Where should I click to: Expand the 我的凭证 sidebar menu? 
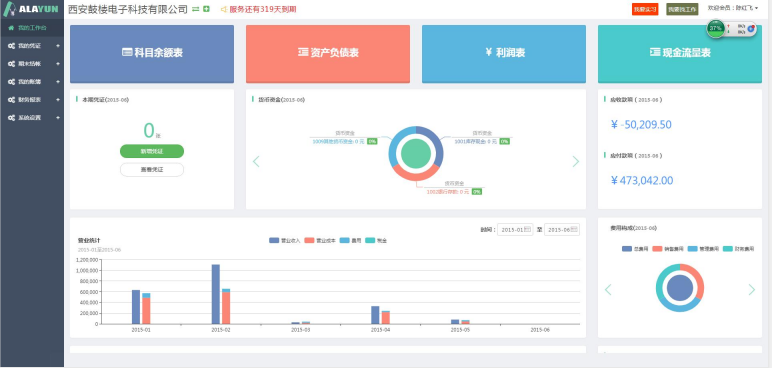(x=32, y=46)
